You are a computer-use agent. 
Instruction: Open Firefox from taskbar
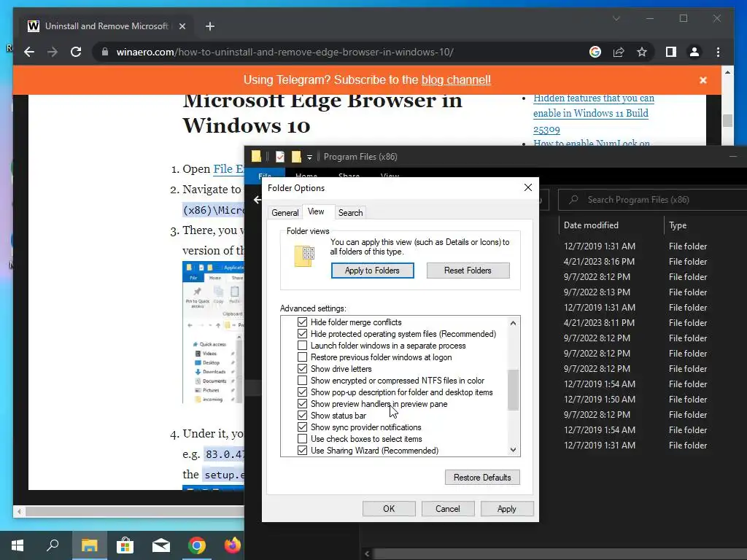(233, 545)
